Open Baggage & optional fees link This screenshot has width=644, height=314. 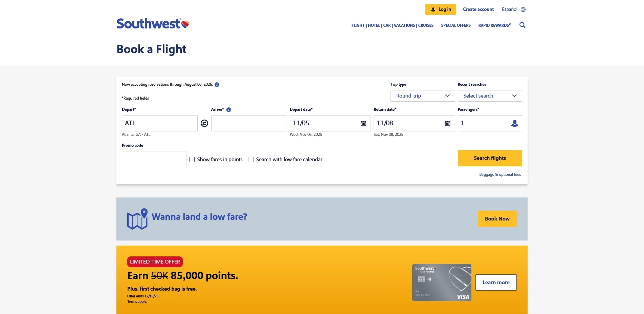point(500,174)
